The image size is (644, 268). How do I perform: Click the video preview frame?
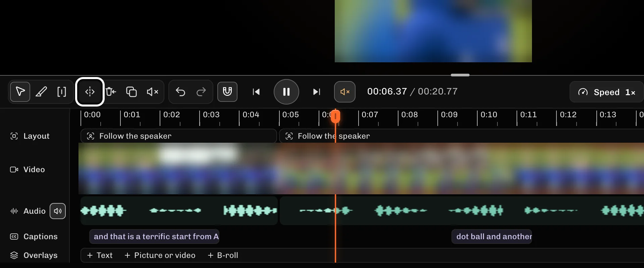[433, 31]
